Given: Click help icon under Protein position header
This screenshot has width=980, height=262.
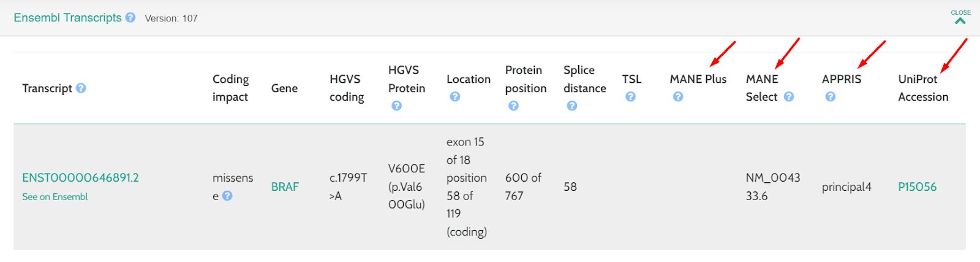Looking at the screenshot, I should [x=513, y=106].
